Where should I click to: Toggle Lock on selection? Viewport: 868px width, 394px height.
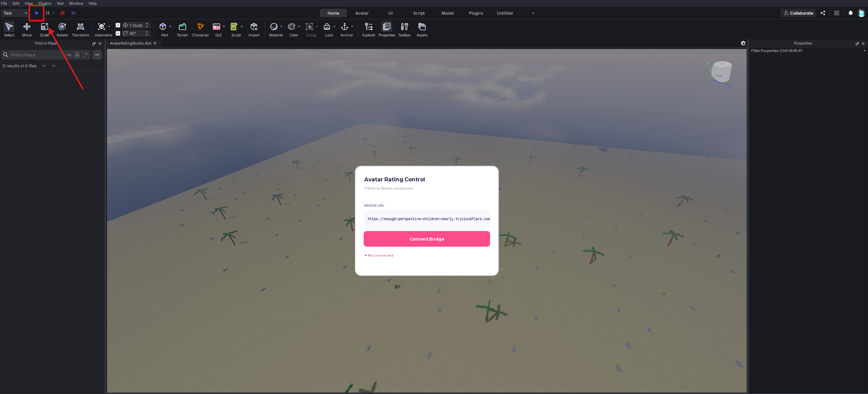327,29
